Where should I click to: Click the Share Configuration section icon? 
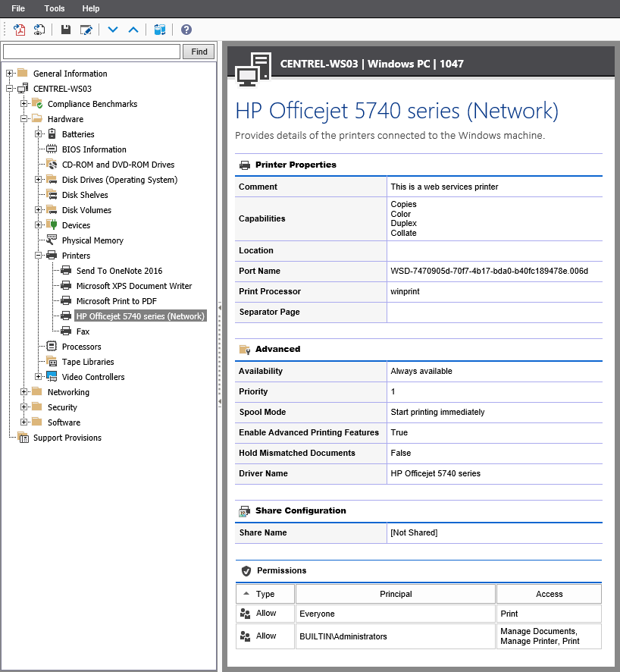[245, 511]
